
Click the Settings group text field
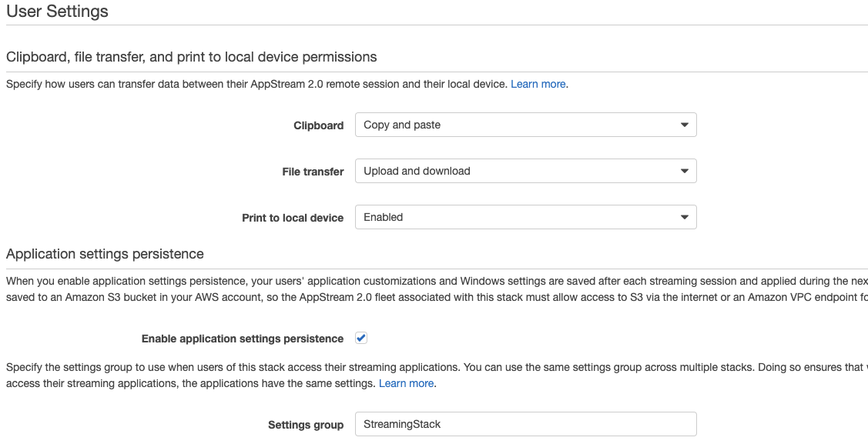coord(525,424)
